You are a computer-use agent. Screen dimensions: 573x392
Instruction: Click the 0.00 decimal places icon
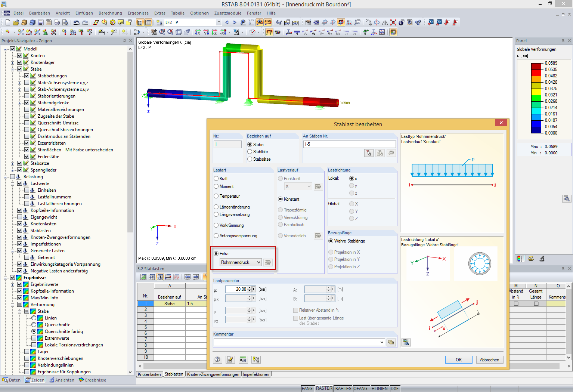pos(243,359)
